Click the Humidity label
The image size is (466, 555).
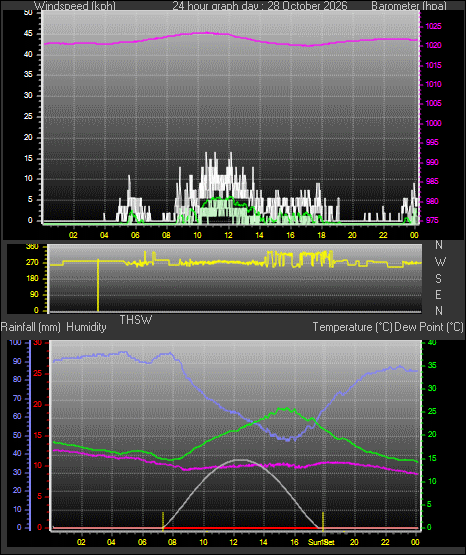(x=86, y=327)
